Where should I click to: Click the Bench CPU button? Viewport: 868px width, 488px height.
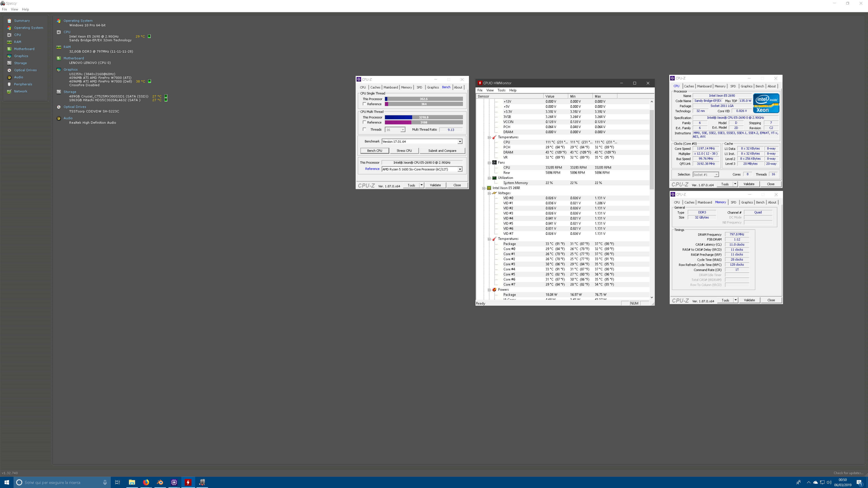[x=374, y=150]
